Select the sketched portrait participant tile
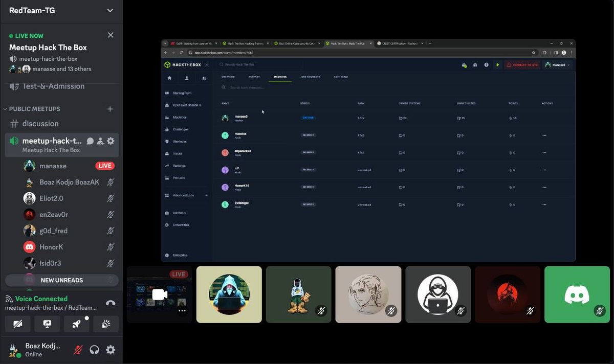 tap(368, 294)
